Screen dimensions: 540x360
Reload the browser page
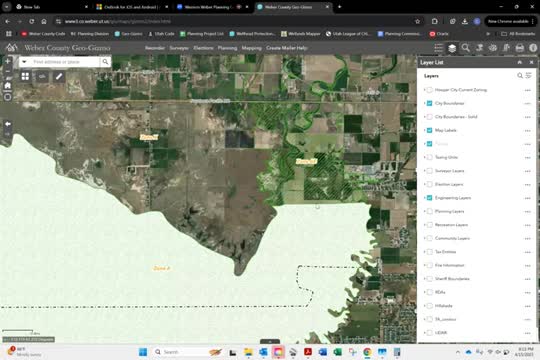point(32,21)
